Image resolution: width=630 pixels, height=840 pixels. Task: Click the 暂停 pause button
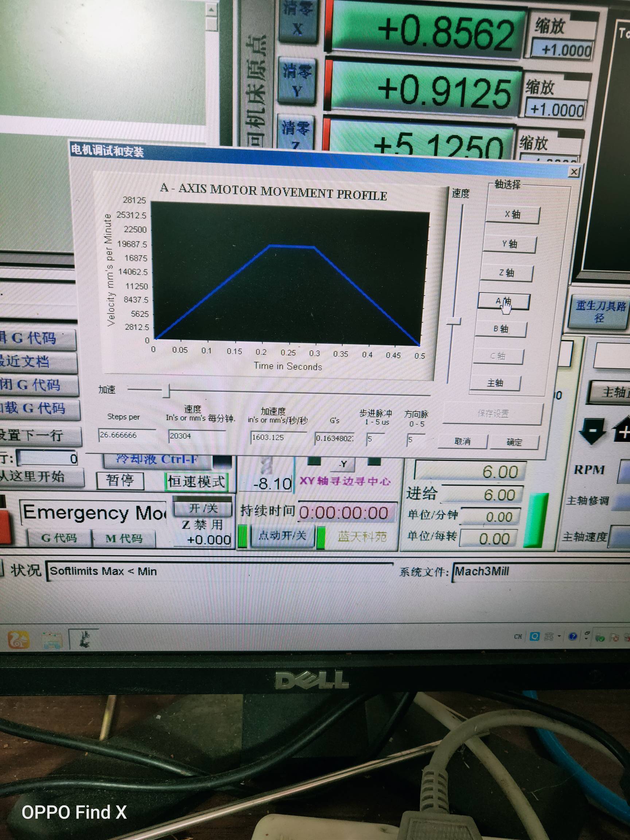tap(120, 481)
